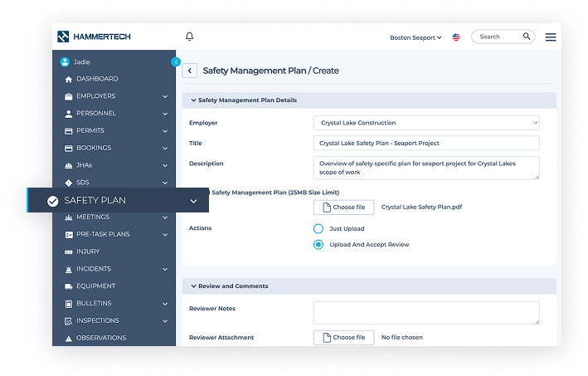This screenshot has width=588, height=376.
Task: Collapse Safety Management Plan Details section
Action: tap(193, 100)
